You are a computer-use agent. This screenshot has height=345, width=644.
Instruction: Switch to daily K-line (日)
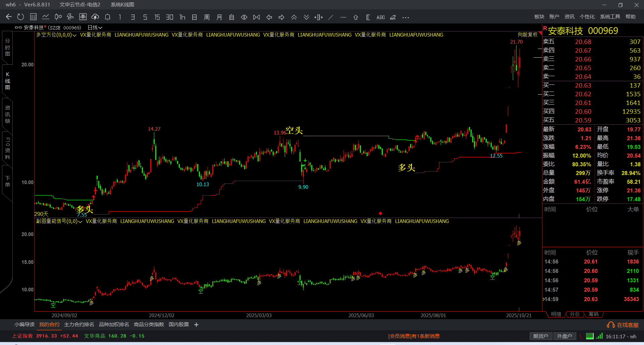pyautogui.click(x=194, y=17)
